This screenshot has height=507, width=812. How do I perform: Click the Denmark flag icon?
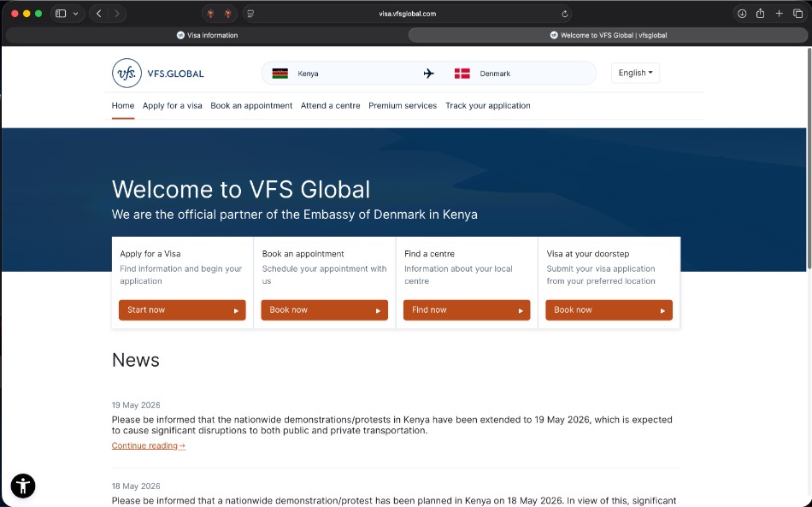click(x=462, y=74)
